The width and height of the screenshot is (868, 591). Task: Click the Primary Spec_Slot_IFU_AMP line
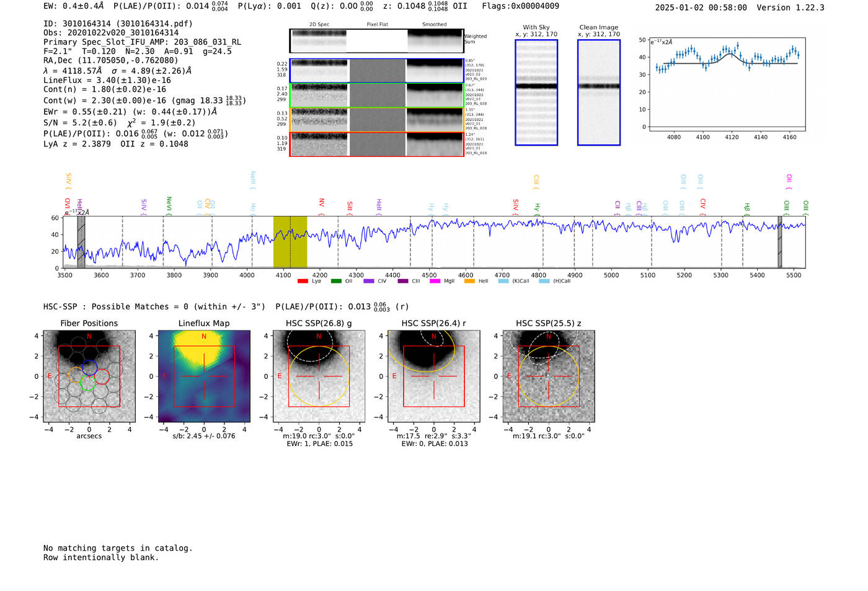point(143,42)
